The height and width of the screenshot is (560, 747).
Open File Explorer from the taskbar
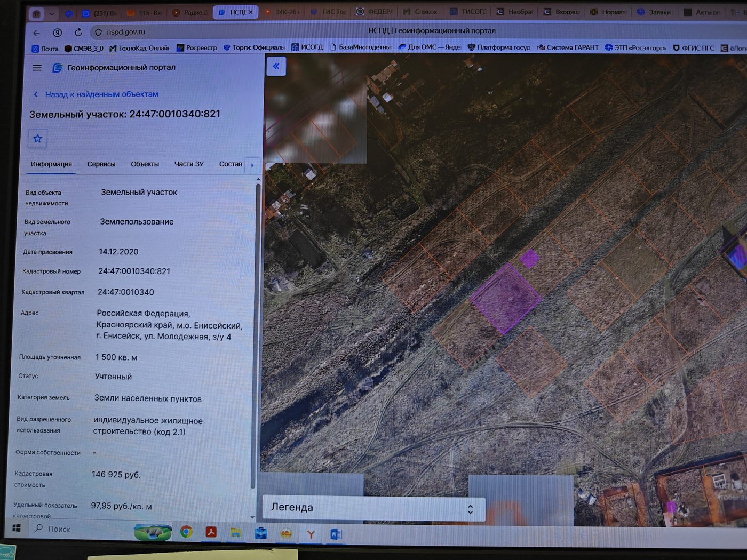coord(236,532)
